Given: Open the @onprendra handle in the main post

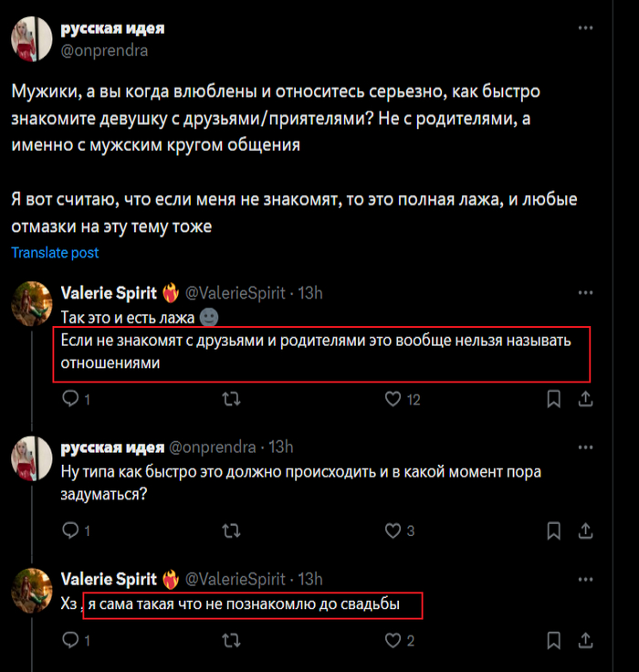Looking at the screenshot, I should (104, 51).
